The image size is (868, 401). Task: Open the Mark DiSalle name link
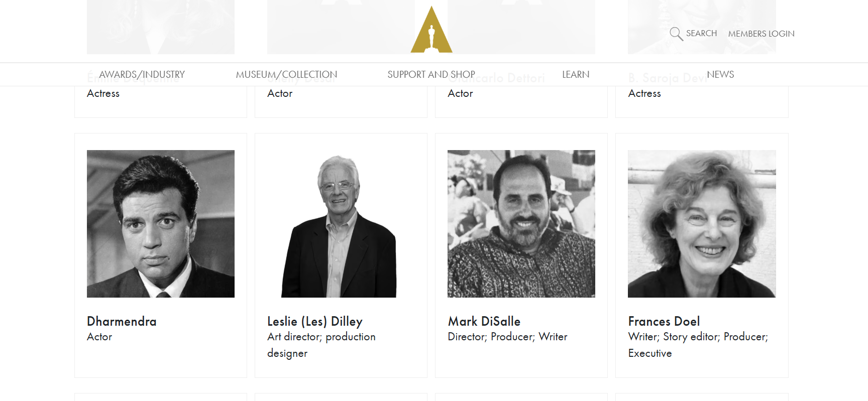(x=484, y=321)
